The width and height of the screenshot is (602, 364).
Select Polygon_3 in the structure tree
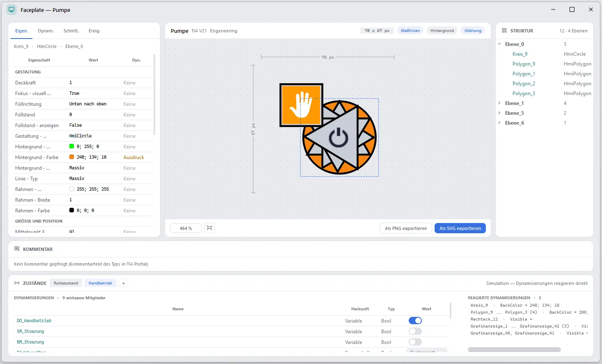[524, 93]
